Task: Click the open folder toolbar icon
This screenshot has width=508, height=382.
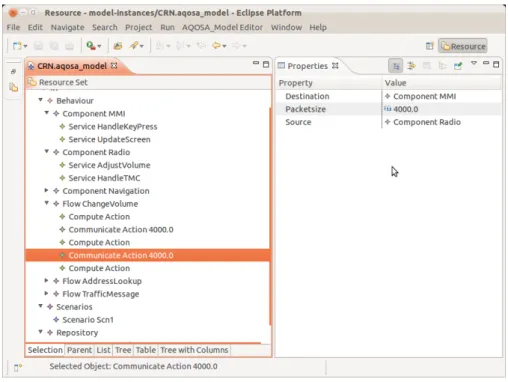Action: [x=118, y=46]
